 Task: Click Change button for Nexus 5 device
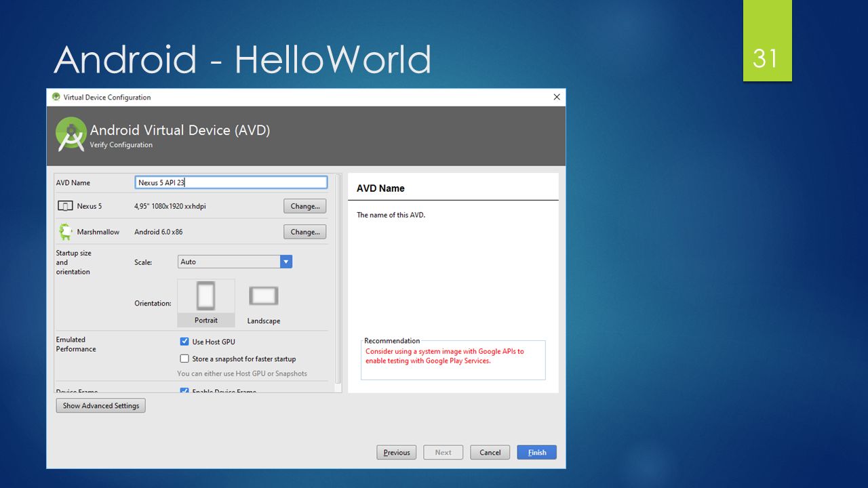[305, 206]
